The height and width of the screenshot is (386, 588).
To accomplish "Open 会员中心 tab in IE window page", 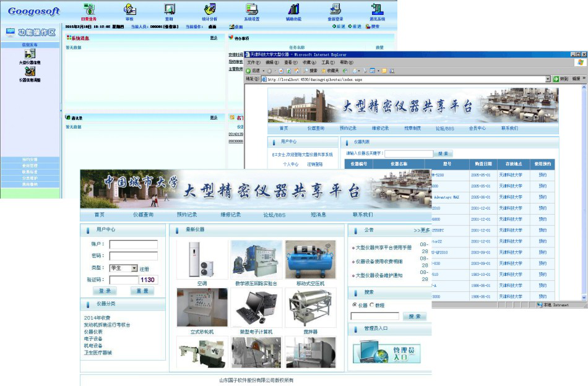I will [477, 128].
